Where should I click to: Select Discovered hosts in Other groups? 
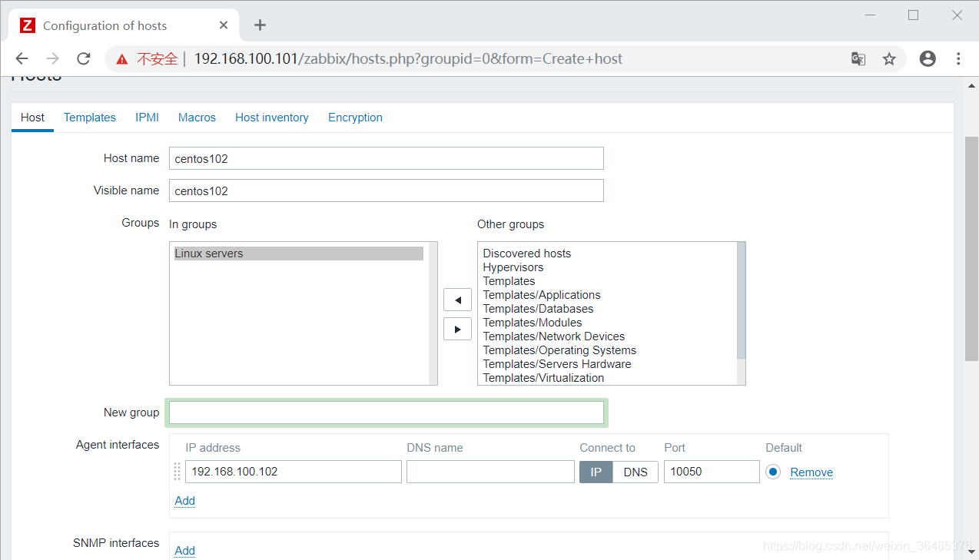pyautogui.click(x=527, y=253)
